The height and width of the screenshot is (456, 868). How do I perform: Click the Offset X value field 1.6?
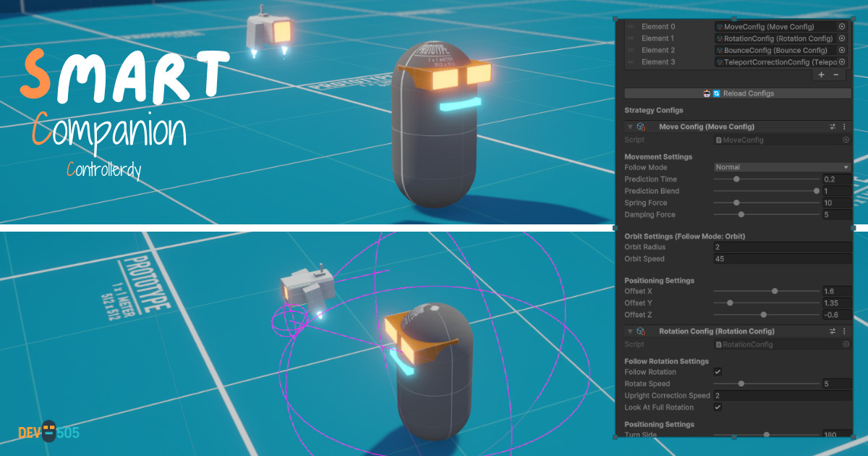coord(836,291)
